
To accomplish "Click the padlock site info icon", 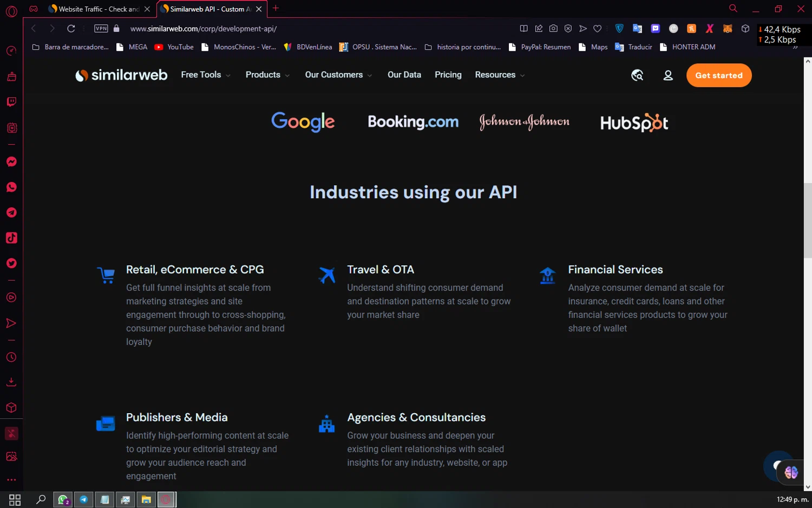I will (116, 28).
